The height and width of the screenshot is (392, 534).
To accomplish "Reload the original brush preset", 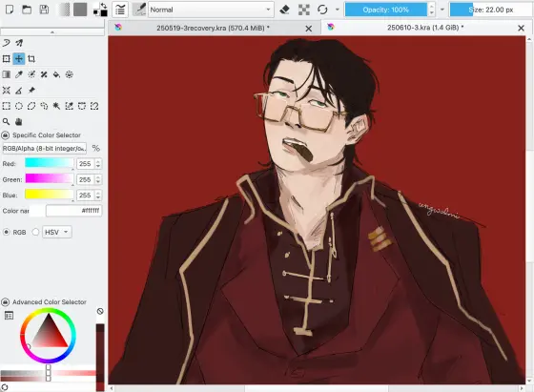I will point(322,10).
